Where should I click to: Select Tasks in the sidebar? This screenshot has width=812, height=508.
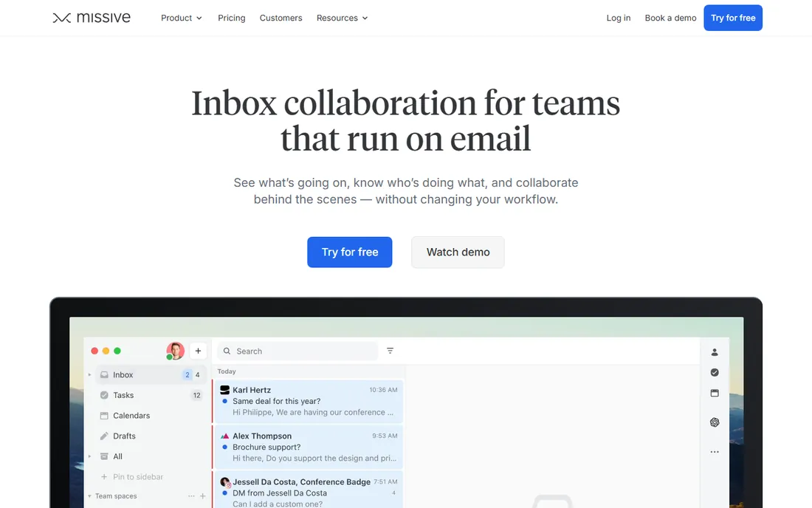point(151,395)
